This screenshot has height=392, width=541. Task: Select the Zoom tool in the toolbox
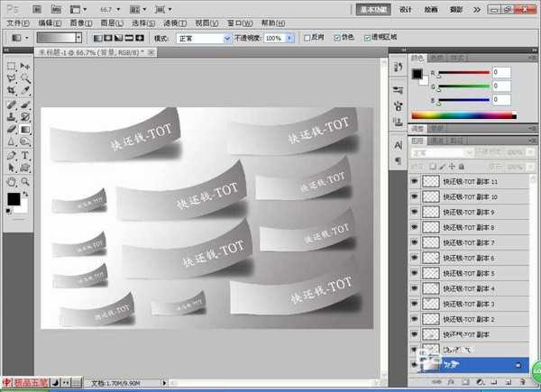click(25, 180)
